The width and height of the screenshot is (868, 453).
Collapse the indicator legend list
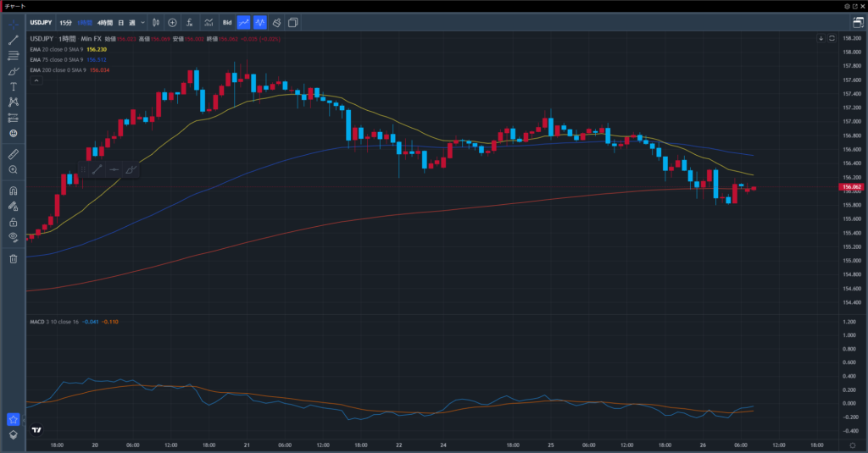click(x=35, y=80)
